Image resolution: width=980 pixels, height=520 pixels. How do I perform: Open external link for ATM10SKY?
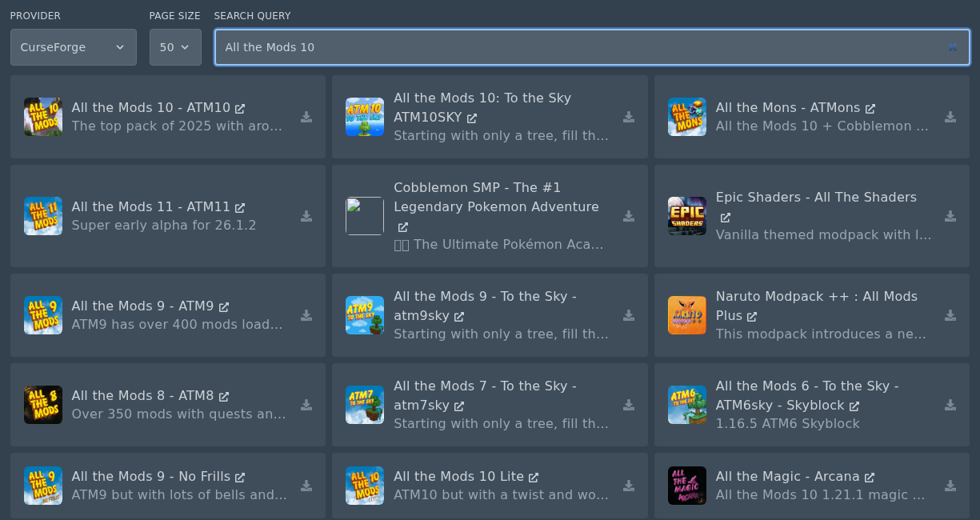[472, 118]
